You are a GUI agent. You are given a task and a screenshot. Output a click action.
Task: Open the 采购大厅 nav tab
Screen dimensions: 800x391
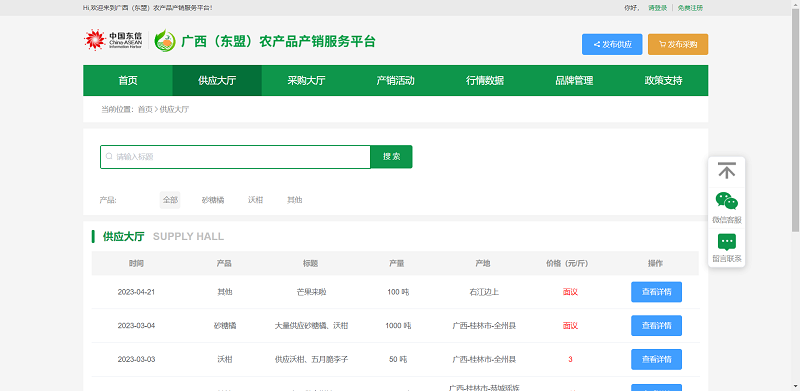(306, 81)
